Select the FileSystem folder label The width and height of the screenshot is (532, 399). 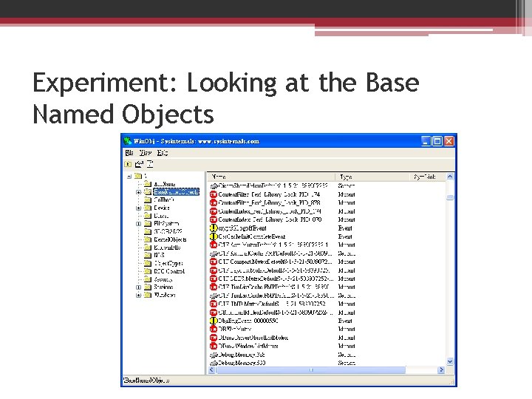pos(166,224)
